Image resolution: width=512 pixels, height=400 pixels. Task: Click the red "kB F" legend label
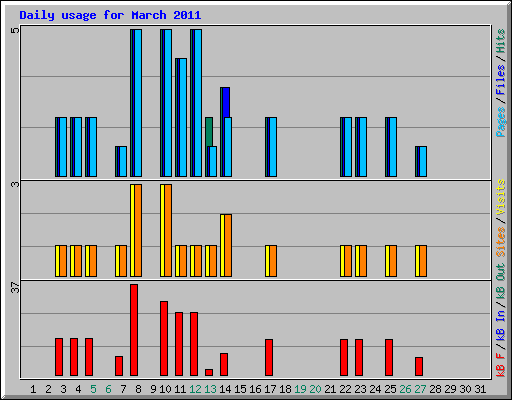500,365
